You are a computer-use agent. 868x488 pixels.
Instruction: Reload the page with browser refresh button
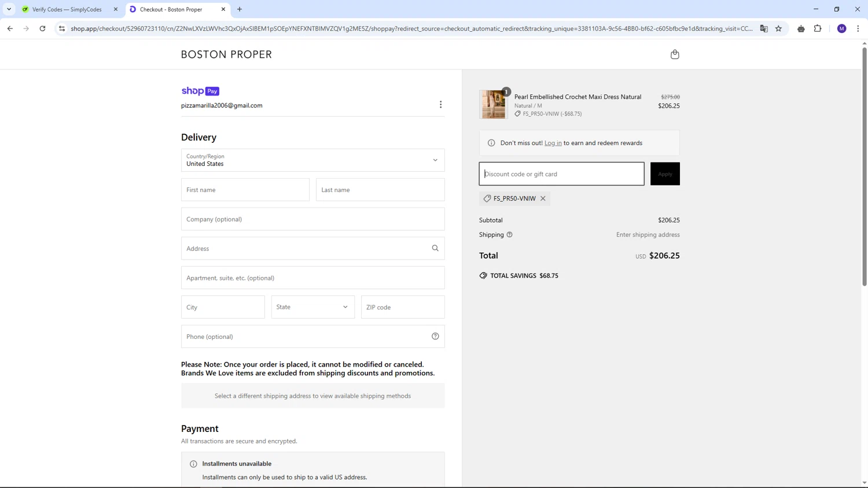point(42,28)
